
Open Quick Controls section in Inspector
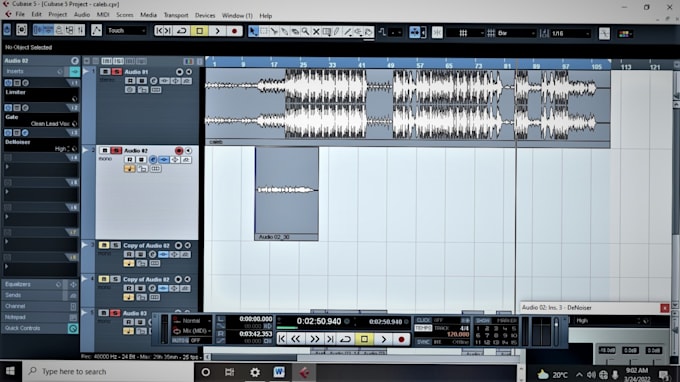coord(40,328)
